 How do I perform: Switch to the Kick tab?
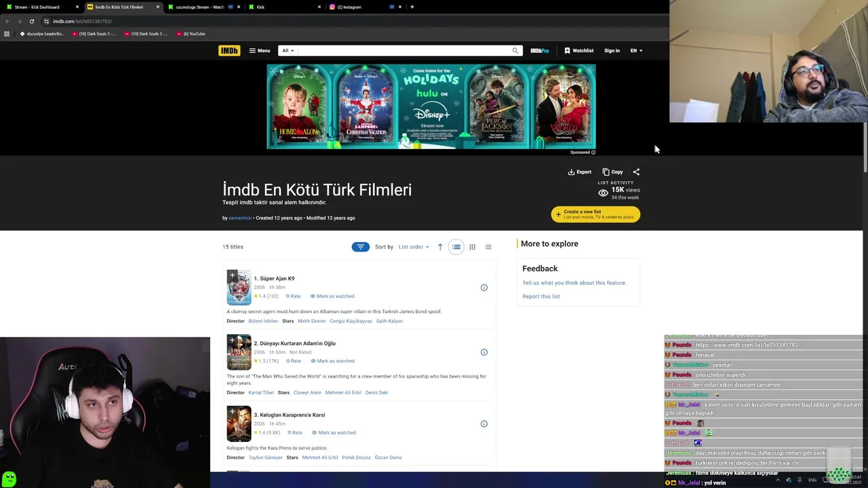pyautogui.click(x=284, y=7)
